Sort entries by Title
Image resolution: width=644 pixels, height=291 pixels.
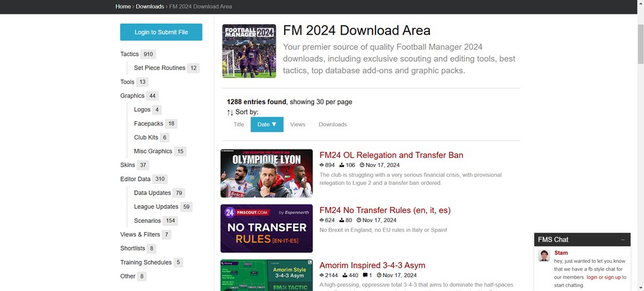[239, 125]
